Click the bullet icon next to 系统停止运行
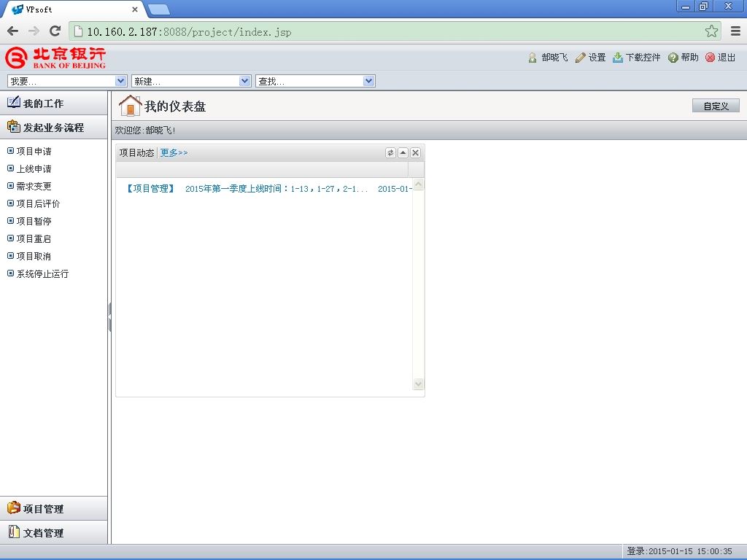The width and height of the screenshot is (747, 560). click(10, 273)
